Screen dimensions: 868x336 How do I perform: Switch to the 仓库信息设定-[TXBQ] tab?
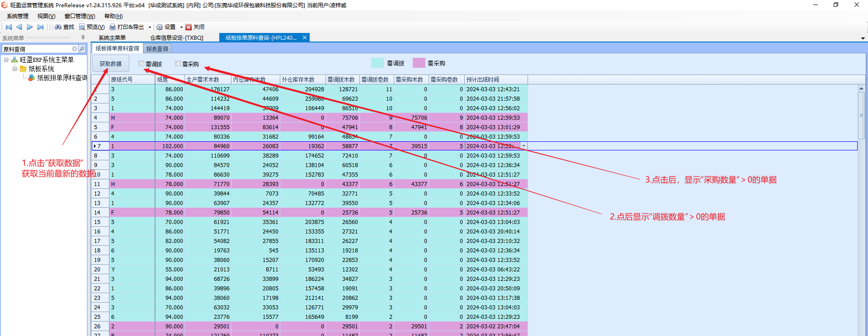[x=177, y=38]
